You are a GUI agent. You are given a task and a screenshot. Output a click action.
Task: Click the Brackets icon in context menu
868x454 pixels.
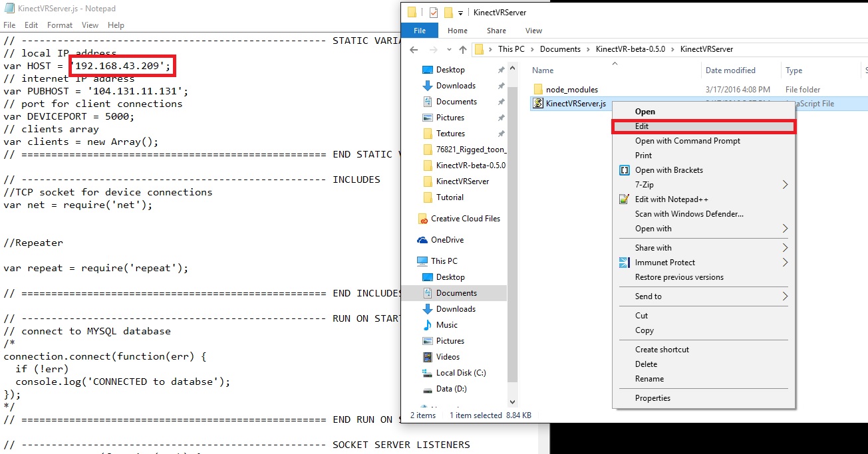624,170
